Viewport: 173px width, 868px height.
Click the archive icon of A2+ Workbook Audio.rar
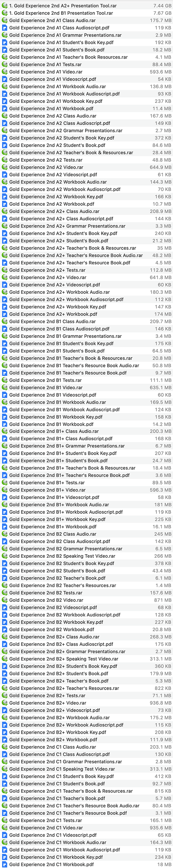point(4,292)
